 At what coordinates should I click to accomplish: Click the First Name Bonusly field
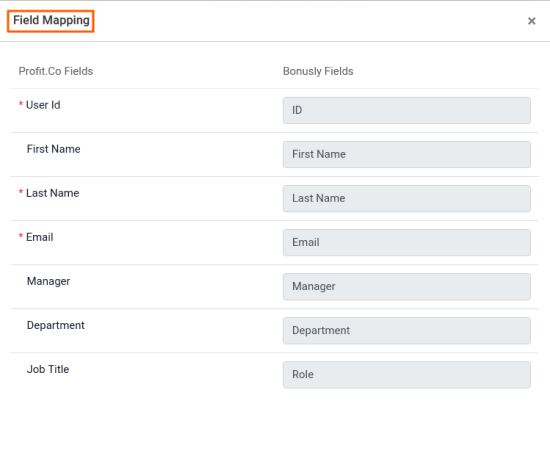(x=407, y=154)
